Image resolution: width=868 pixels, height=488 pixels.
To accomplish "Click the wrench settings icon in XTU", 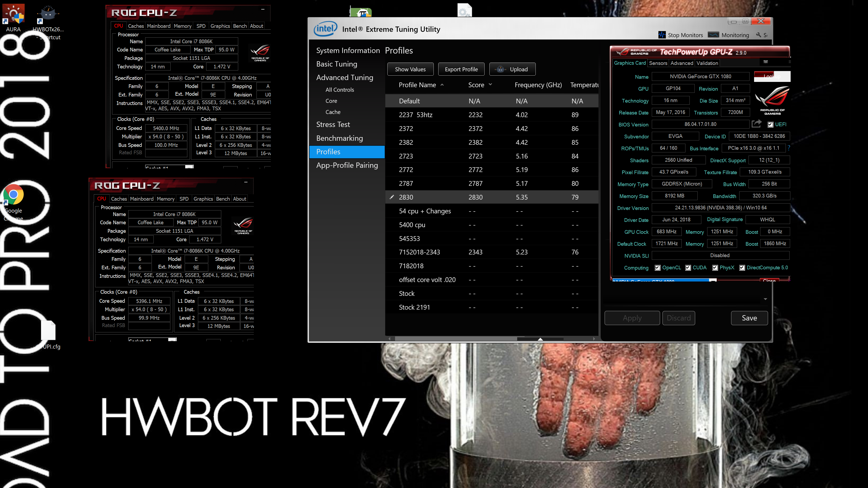I will [759, 35].
